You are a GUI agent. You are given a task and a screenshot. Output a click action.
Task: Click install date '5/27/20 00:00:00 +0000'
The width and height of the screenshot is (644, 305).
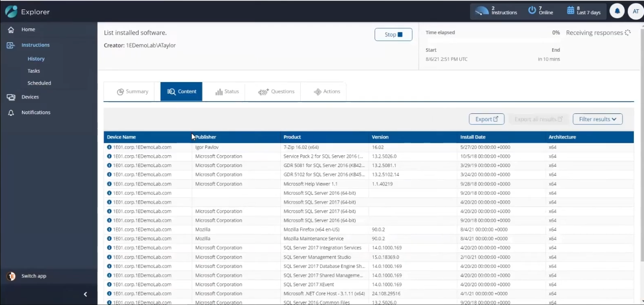click(485, 147)
